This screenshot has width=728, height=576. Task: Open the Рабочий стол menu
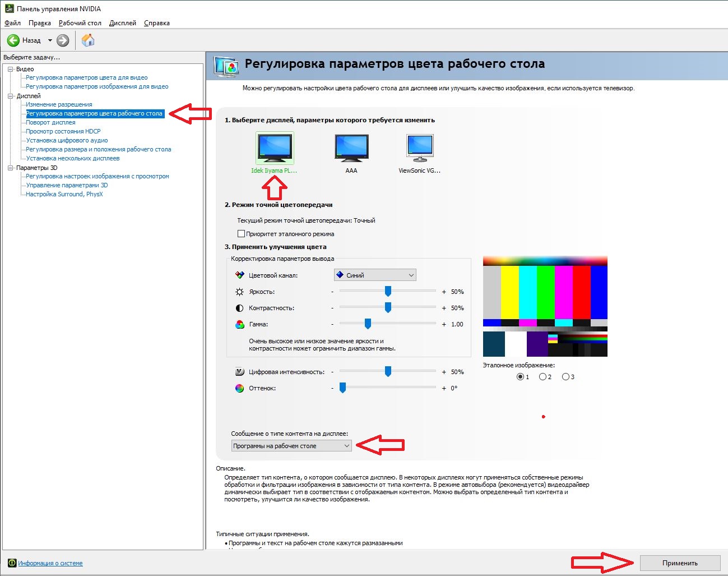coord(80,23)
